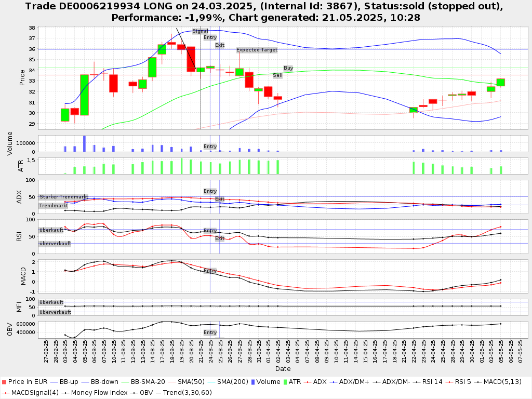Screen dimensions: 532x399
Task: Click the 24-03-25 date axis label
Action: 210,352
